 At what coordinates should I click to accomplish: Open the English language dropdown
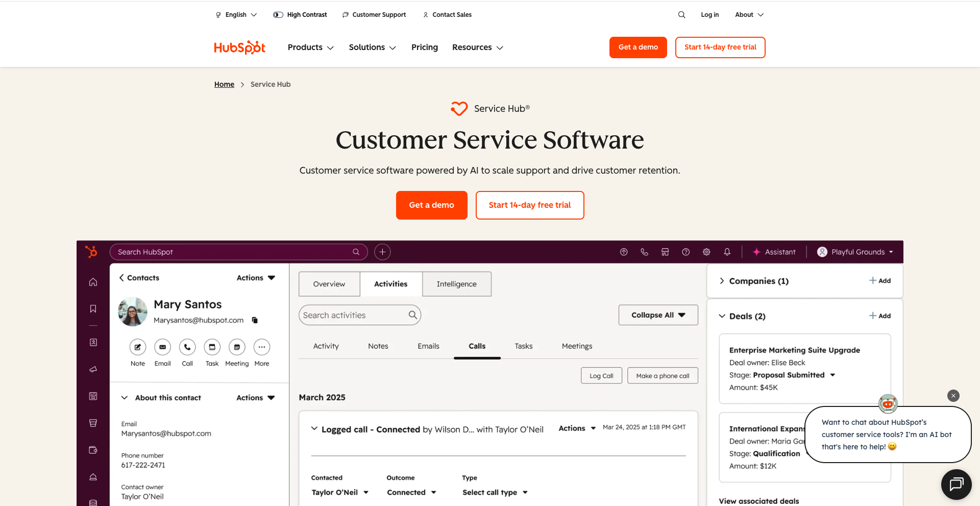(x=236, y=15)
